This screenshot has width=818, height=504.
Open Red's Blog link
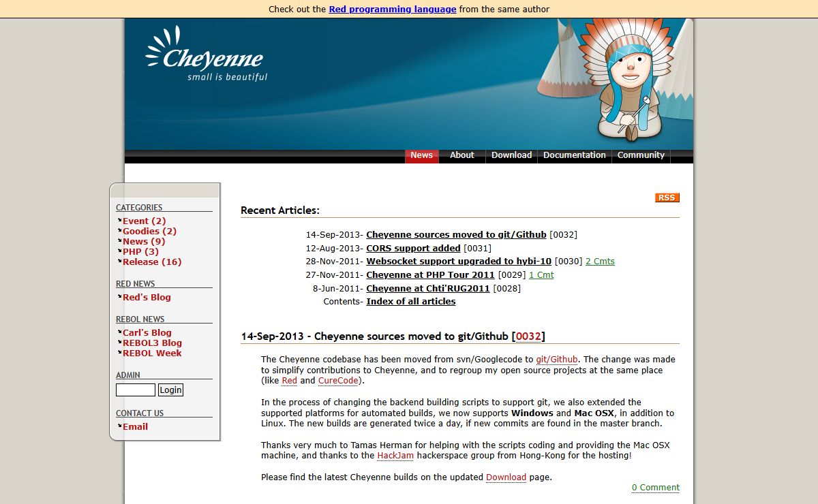coord(147,298)
